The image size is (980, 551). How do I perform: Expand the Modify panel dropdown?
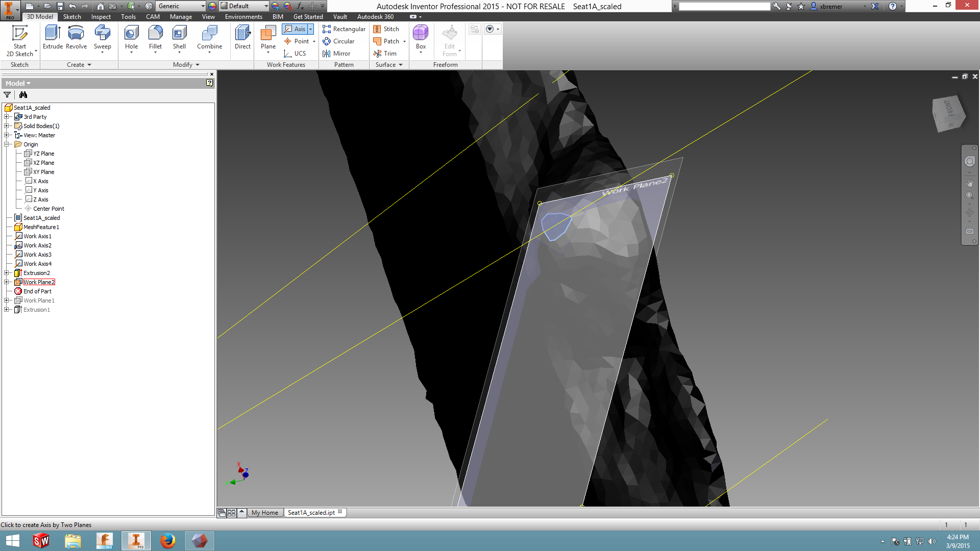pyautogui.click(x=186, y=65)
